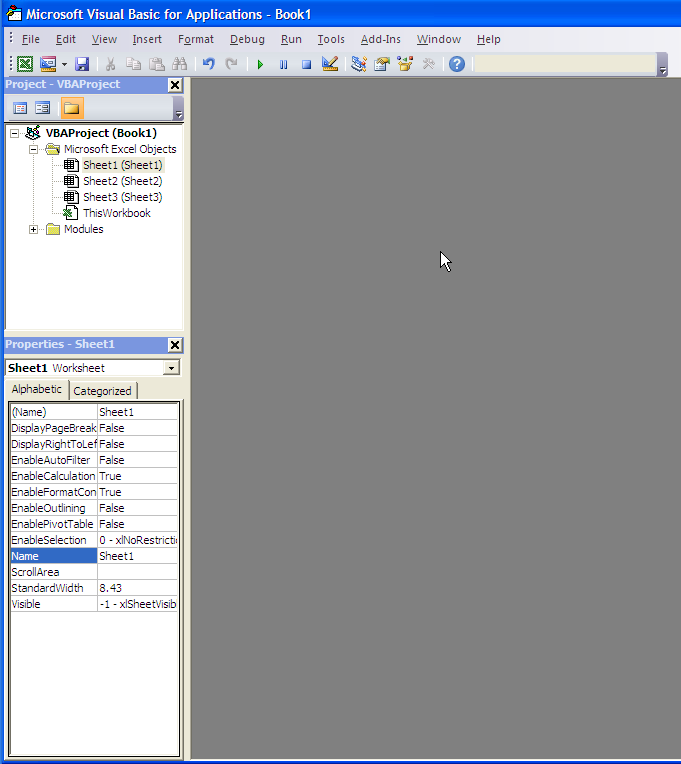Viewport: 681px width, 764px height.
Task: Open Project panel toolbar options arrow
Action: click(x=178, y=108)
